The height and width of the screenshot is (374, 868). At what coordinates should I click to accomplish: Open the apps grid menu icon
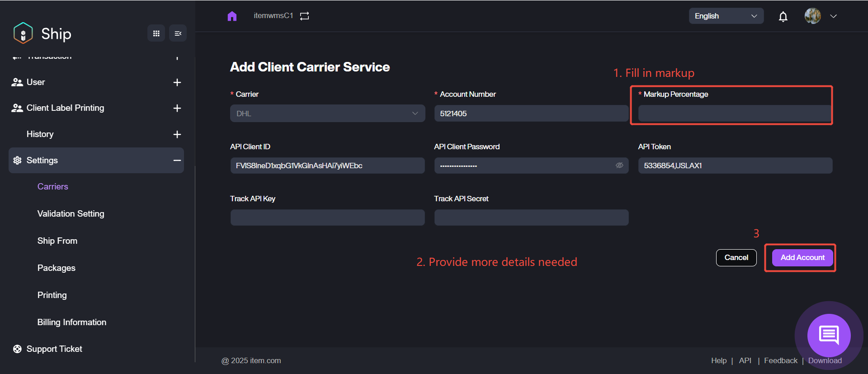click(x=156, y=33)
